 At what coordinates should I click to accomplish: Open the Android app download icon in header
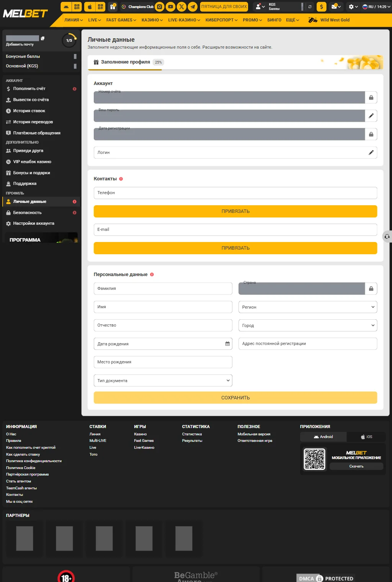(x=66, y=7)
